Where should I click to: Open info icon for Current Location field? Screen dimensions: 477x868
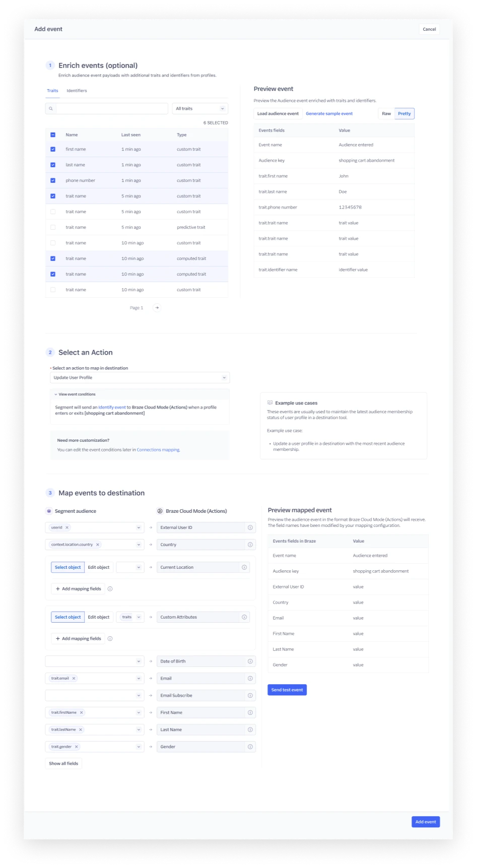[244, 567]
